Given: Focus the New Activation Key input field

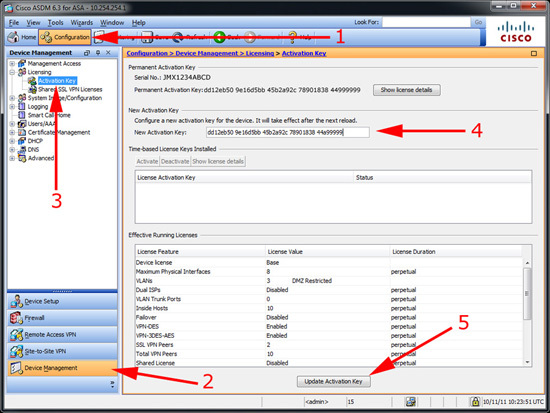Looking at the screenshot, I should coord(288,132).
